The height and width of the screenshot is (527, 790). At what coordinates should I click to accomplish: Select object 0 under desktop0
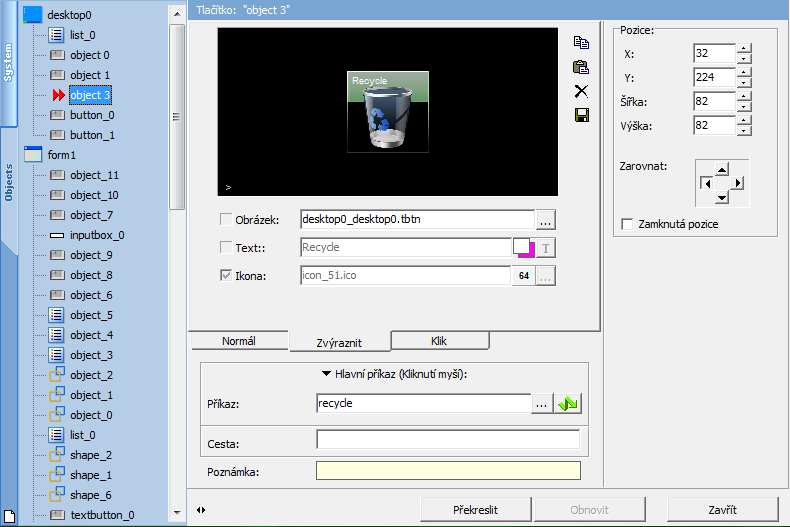[x=90, y=55]
